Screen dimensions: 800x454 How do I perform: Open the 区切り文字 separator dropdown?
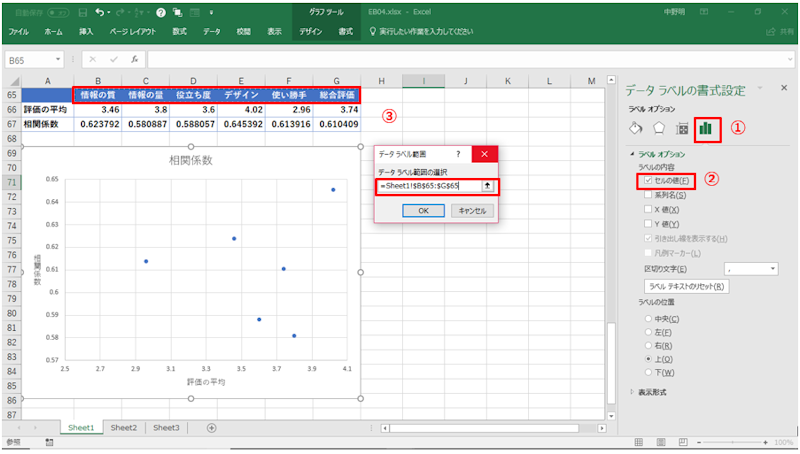tap(773, 269)
